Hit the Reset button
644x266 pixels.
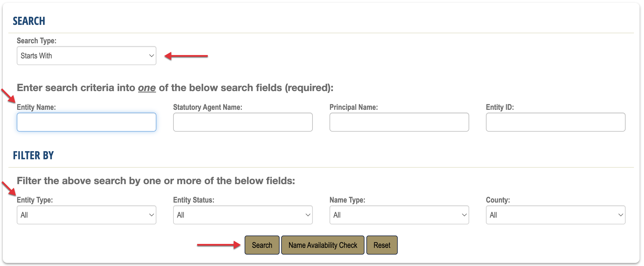point(382,245)
